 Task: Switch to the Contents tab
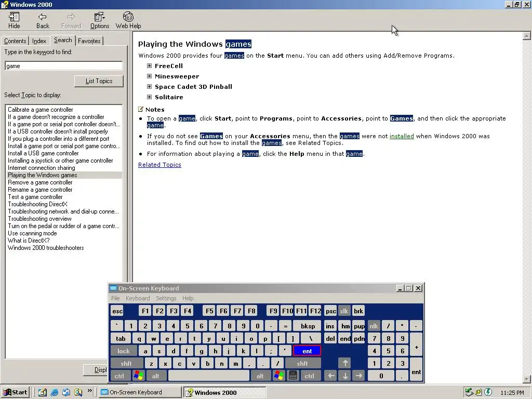[x=15, y=41]
